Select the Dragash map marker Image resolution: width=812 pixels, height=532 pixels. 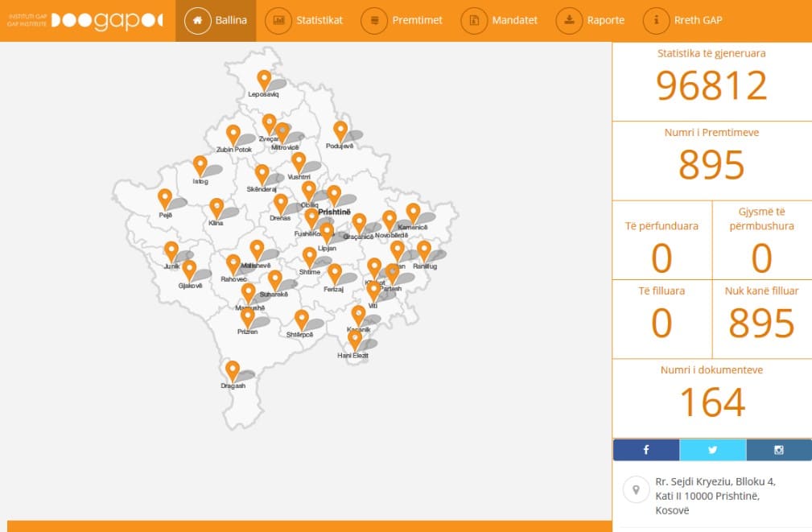233,370
